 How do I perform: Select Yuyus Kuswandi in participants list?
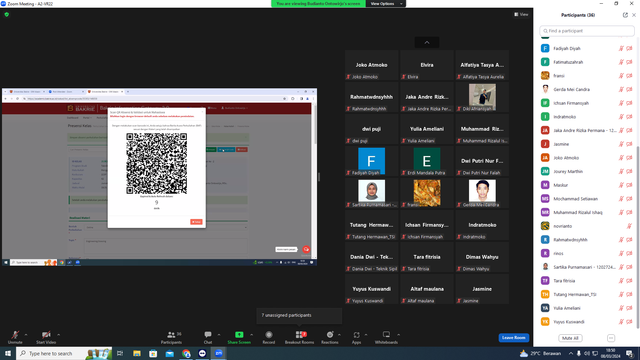point(587,322)
